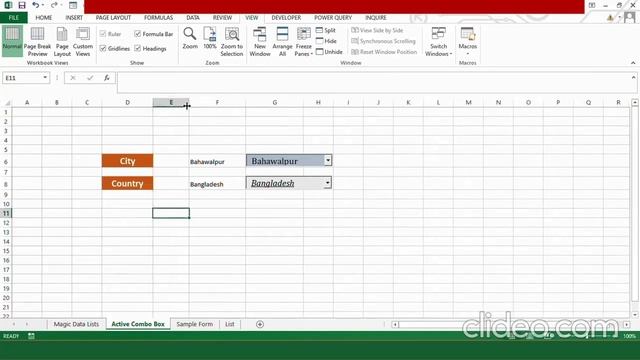Hide the current window
640x360 pixels.
326,41
